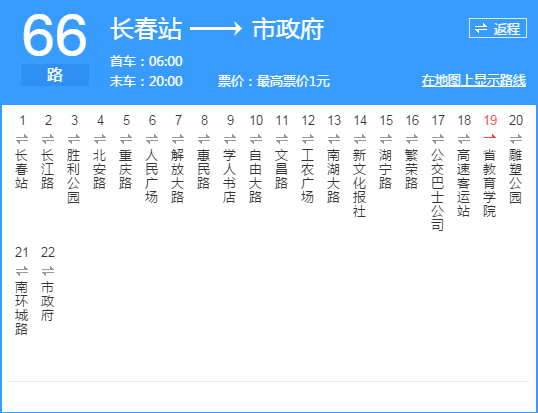Click the transfer arrows icon under stop 10
The height and width of the screenshot is (413, 538).
[256, 139]
